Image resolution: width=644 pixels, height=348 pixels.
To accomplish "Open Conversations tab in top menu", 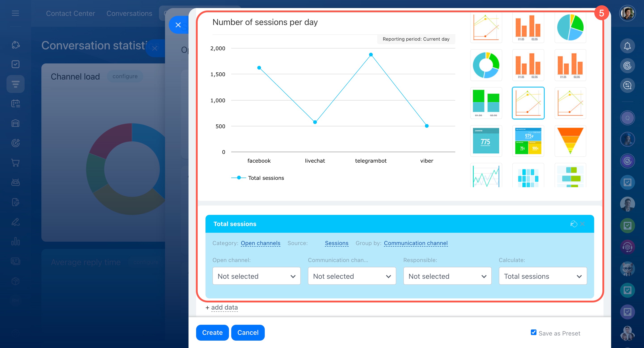I will [129, 13].
